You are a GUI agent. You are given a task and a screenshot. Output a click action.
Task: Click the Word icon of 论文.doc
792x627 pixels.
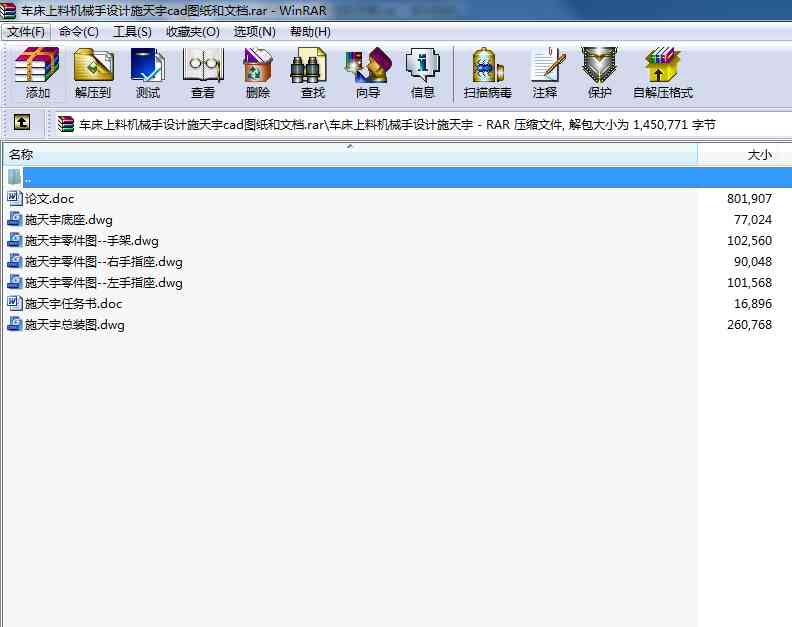(15, 198)
